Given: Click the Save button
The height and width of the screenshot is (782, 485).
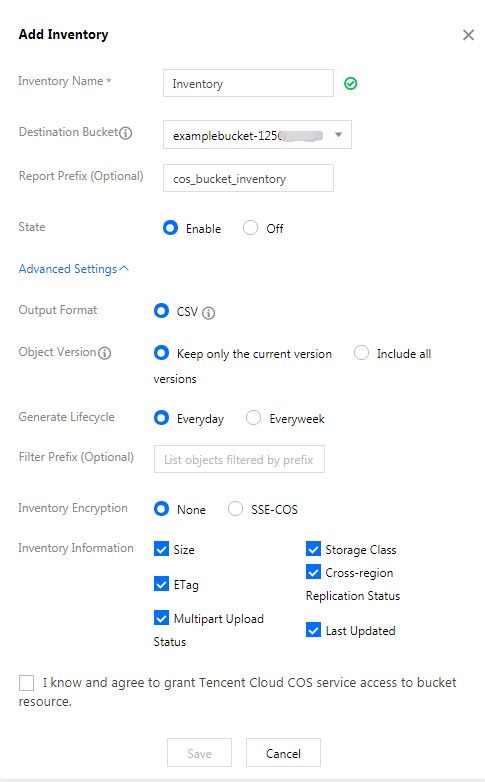Looking at the screenshot, I should [200, 753].
